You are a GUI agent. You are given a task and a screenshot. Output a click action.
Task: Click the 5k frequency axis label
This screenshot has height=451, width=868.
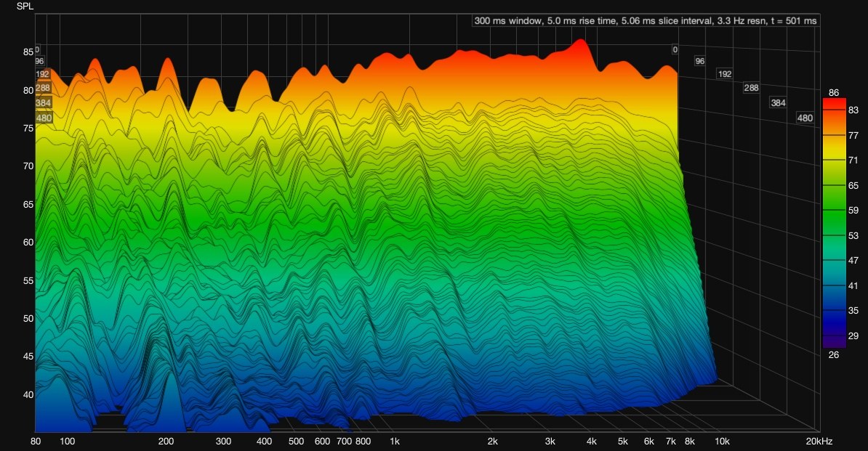623,441
